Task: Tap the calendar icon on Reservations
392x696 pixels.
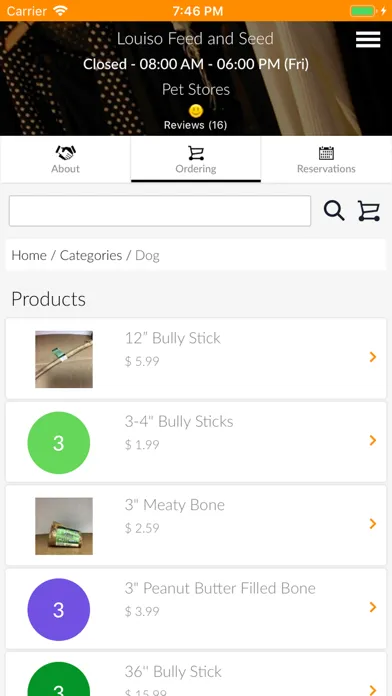Action: [326, 153]
